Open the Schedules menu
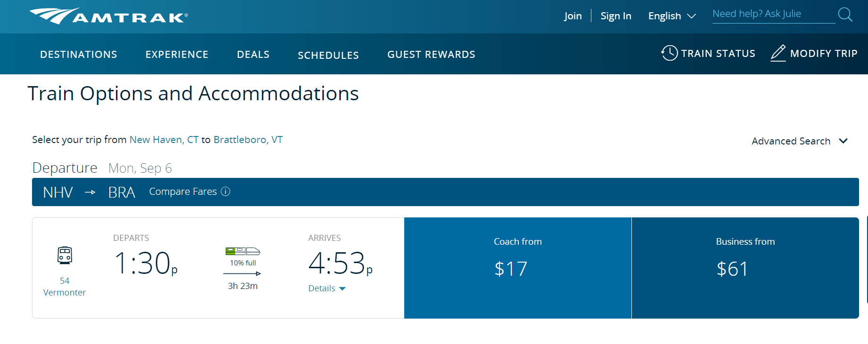The image size is (868, 344). [x=328, y=55]
